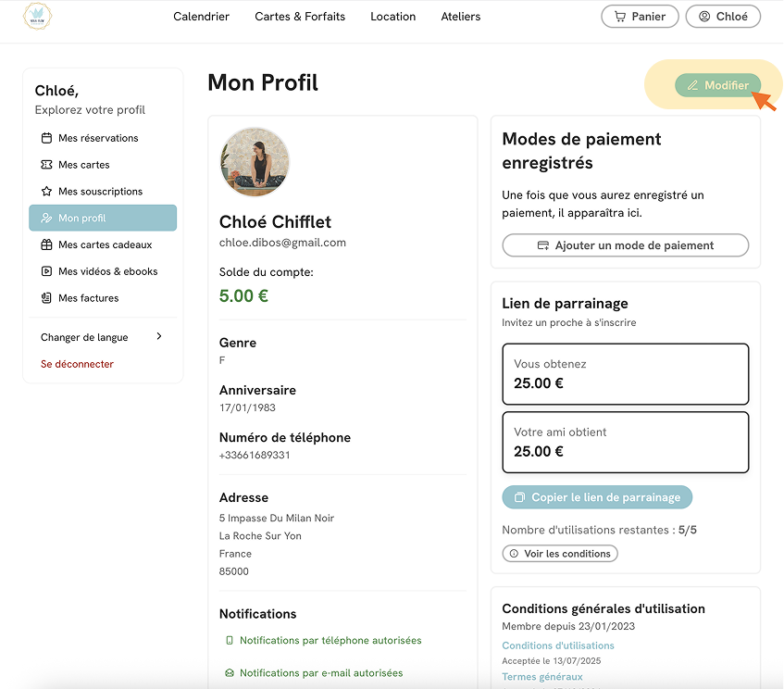The height and width of the screenshot is (689, 784).
Task: Select Mon profil in the sidebar
Action: point(103,218)
